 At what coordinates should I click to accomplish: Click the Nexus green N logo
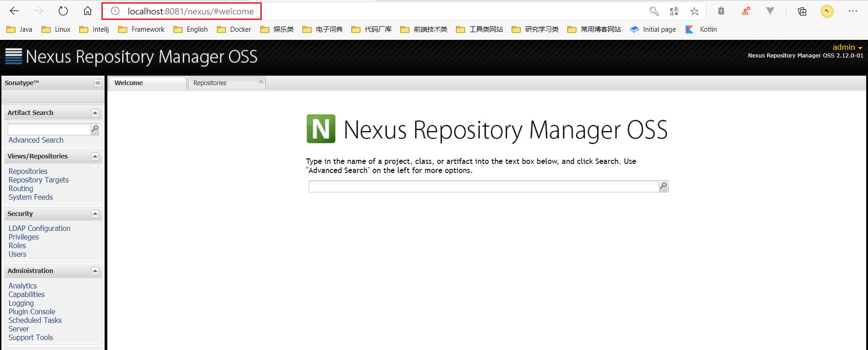click(321, 129)
